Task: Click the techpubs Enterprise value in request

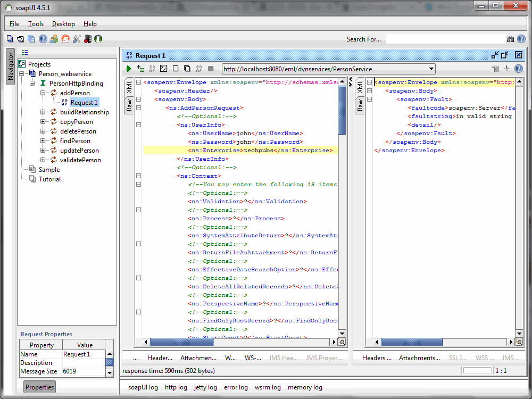Action: pyautogui.click(x=259, y=151)
